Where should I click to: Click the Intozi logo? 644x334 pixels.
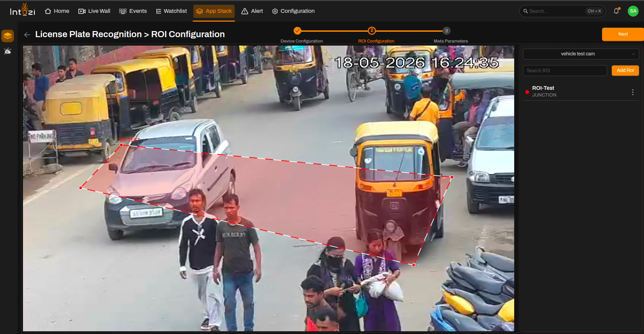(x=23, y=10)
